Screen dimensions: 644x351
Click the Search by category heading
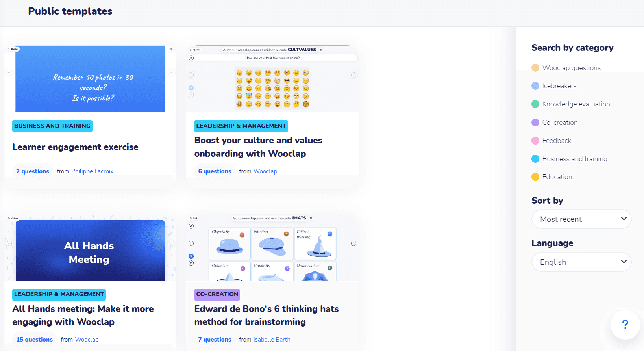572,48
